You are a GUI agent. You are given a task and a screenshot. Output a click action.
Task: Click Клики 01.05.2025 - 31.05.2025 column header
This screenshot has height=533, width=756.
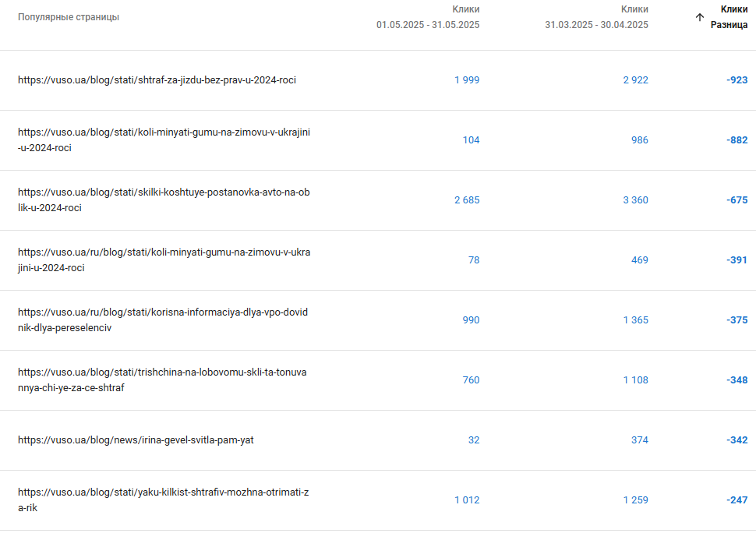click(x=428, y=17)
